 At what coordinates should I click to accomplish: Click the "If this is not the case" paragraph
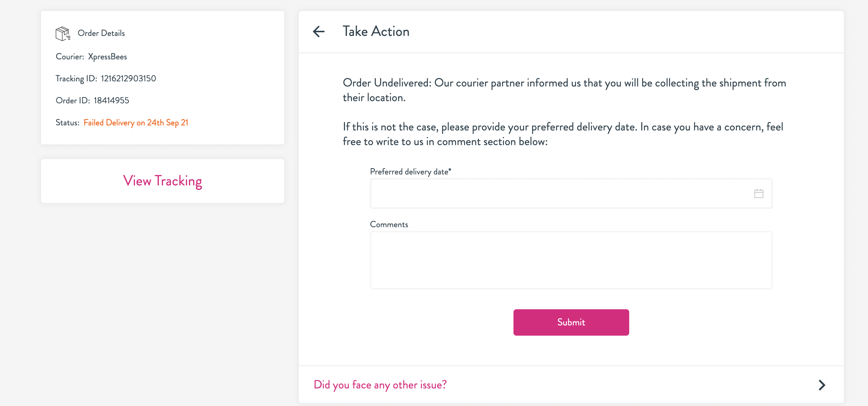tap(563, 134)
